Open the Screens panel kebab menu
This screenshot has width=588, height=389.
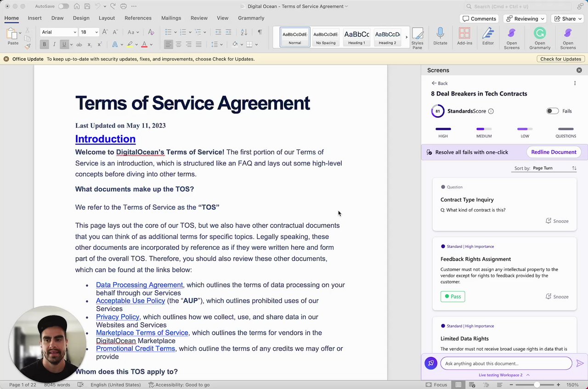[575, 83]
